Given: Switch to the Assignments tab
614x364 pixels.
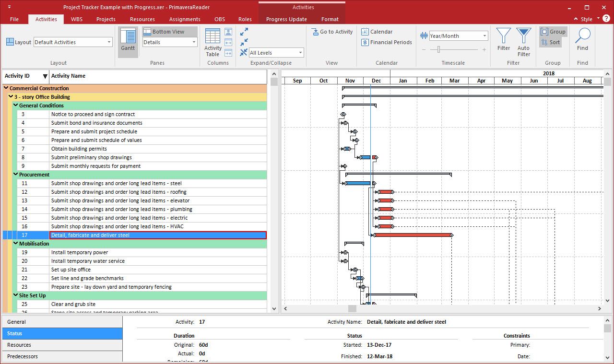Looking at the screenshot, I should 185,19.
